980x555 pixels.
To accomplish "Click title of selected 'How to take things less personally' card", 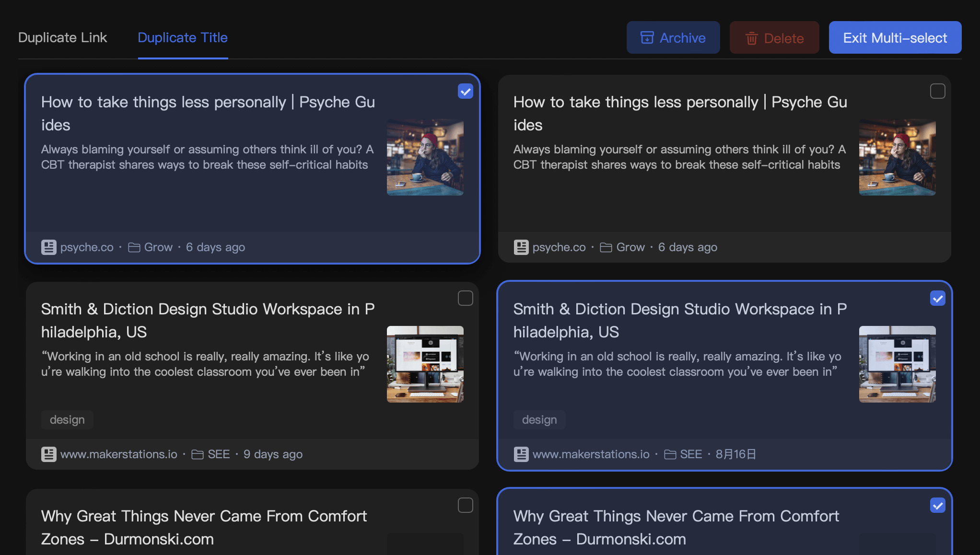I will (208, 114).
